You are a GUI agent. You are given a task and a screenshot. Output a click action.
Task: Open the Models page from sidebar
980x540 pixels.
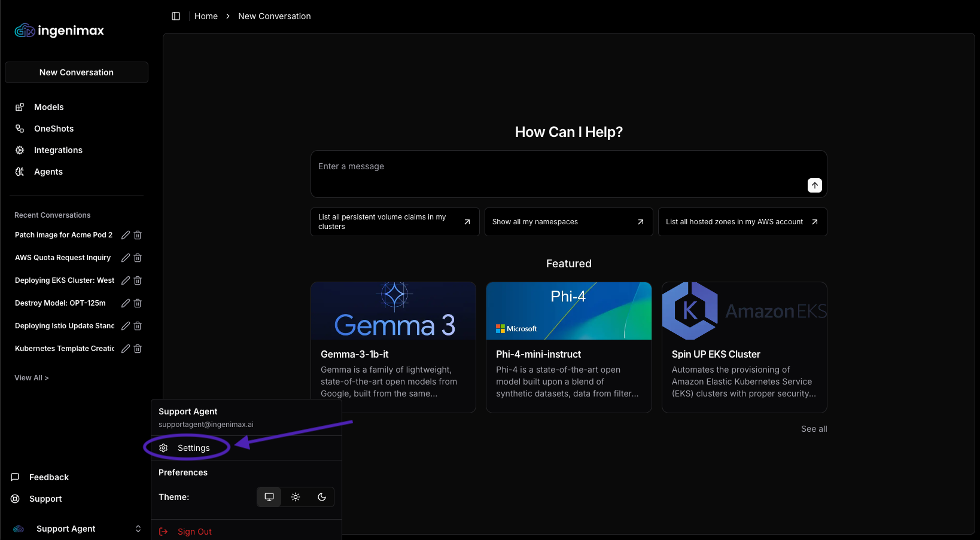coord(48,107)
